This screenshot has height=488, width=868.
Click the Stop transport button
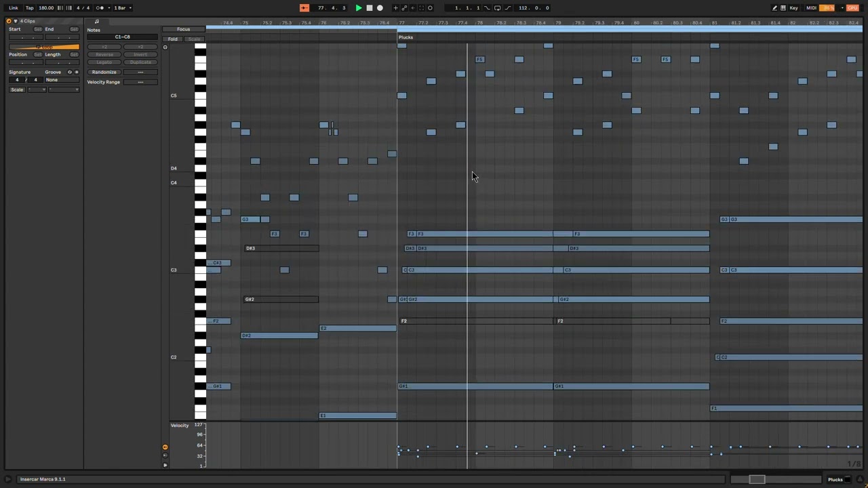pyautogui.click(x=369, y=8)
